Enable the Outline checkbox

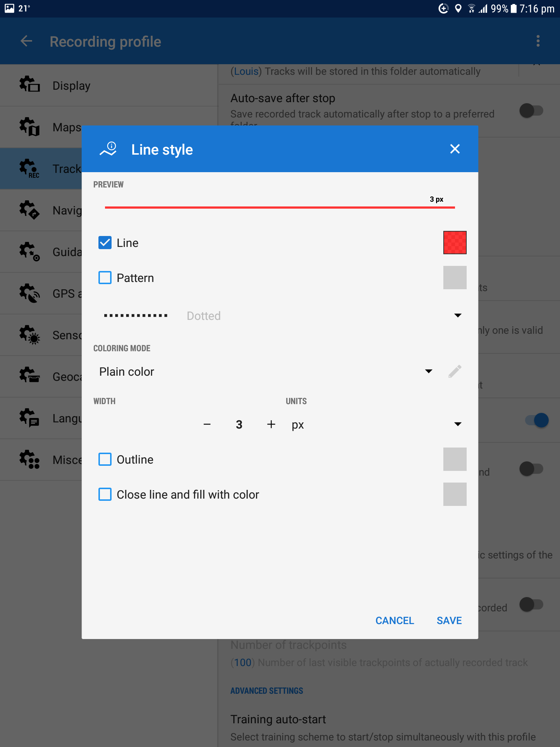(x=105, y=459)
